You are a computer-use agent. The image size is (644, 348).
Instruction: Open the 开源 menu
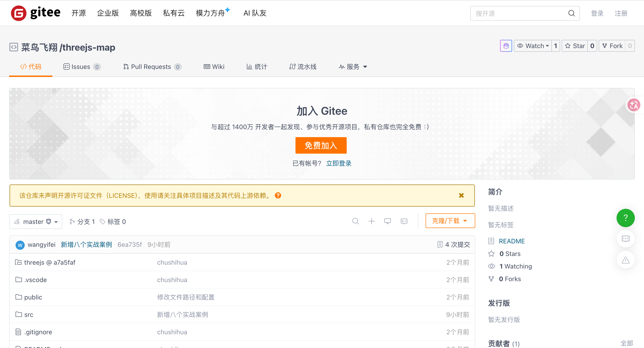[78, 13]
